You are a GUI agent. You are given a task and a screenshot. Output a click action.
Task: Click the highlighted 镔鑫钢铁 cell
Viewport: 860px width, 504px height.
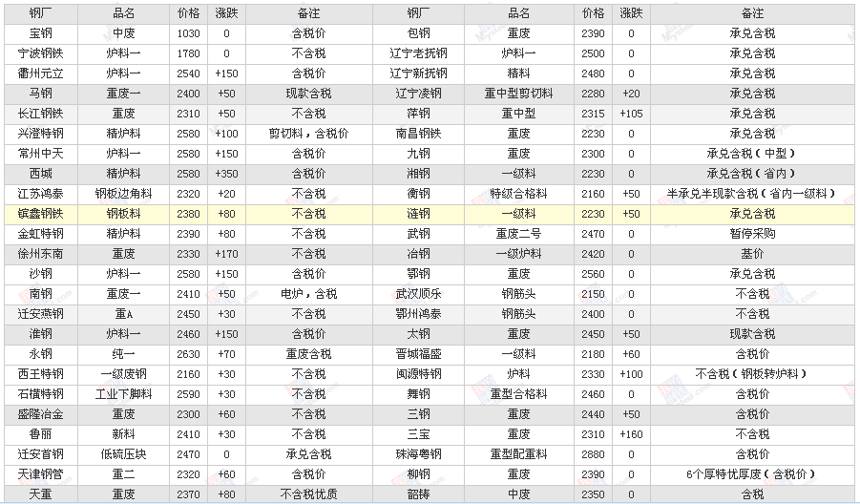click(x=40, y=214)
